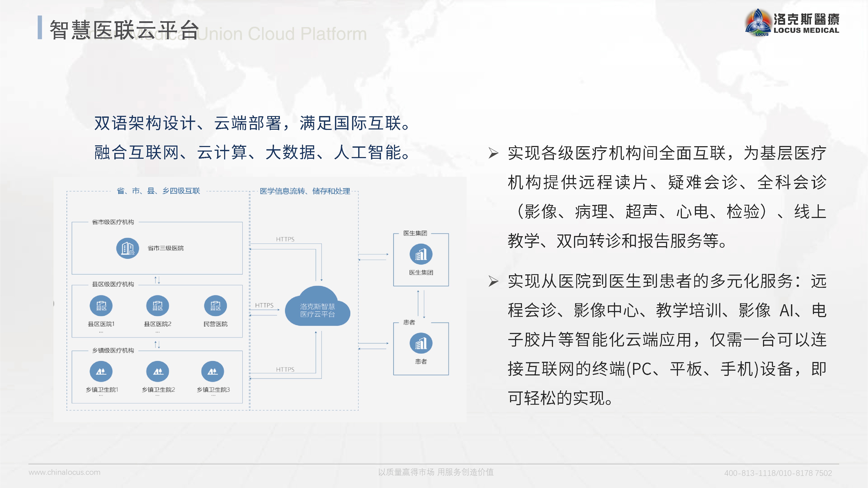Click the 医生集团 caption below its icon

[421, 272]
